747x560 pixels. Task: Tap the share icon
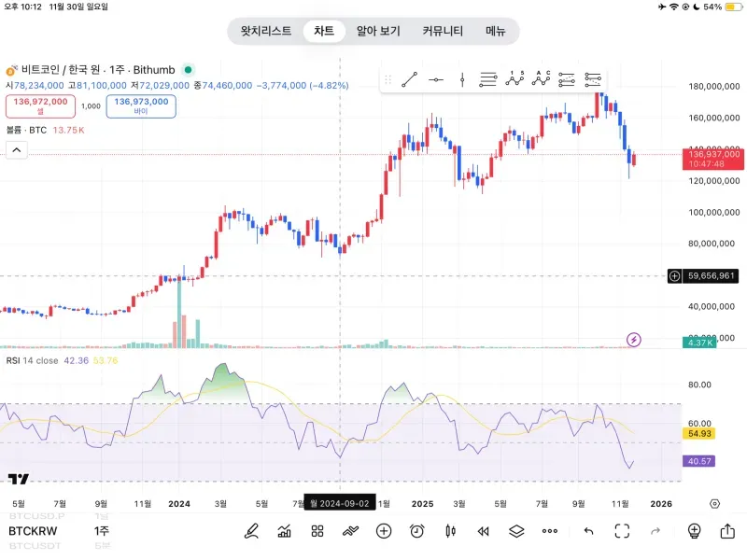(727, 531)
